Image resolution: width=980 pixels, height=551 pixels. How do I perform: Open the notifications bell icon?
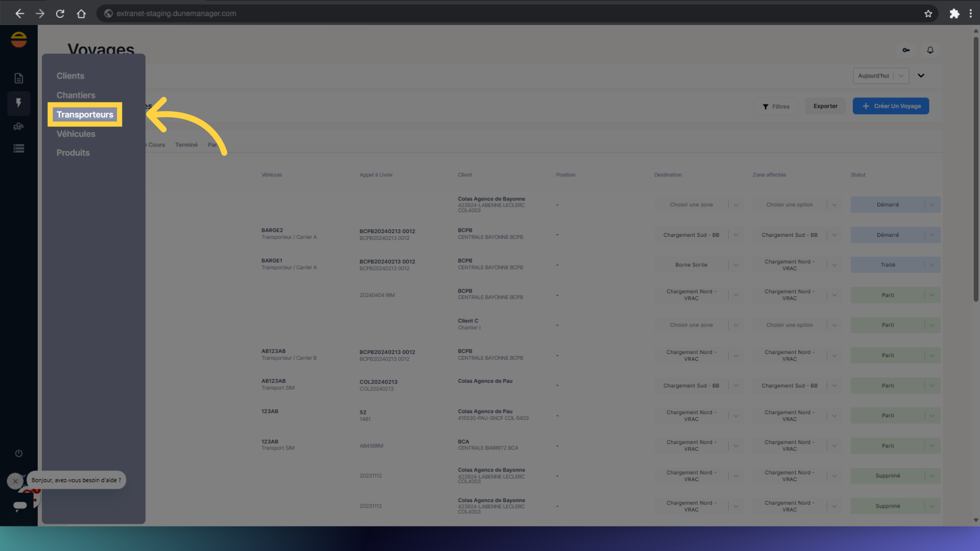tap(930, 50)
